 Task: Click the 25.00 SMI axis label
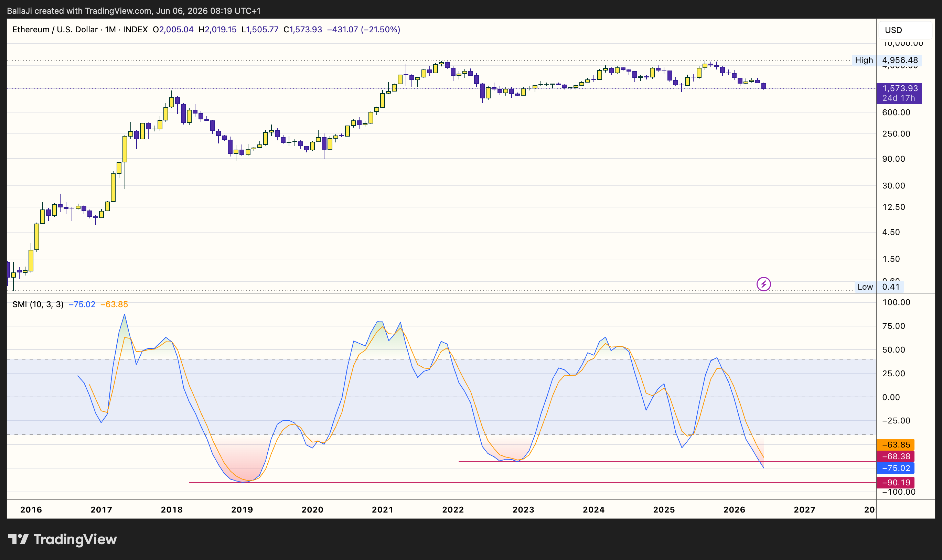(x=894, y=373)
